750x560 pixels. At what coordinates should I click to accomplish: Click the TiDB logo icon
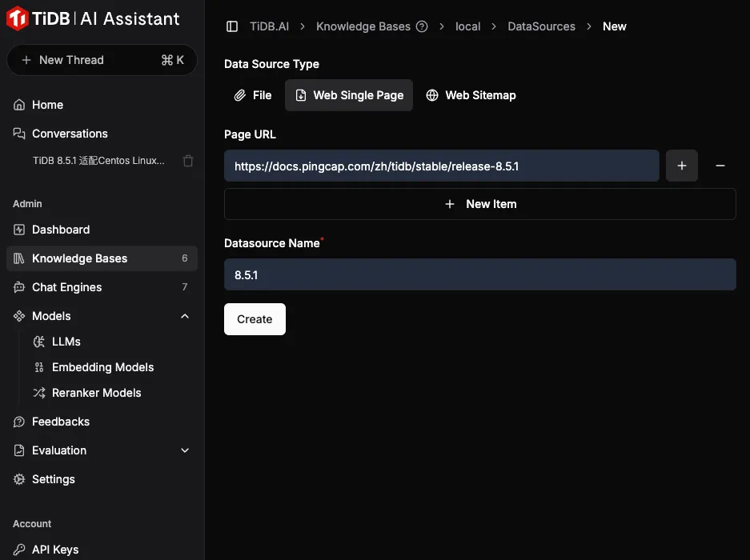(18, 18)
